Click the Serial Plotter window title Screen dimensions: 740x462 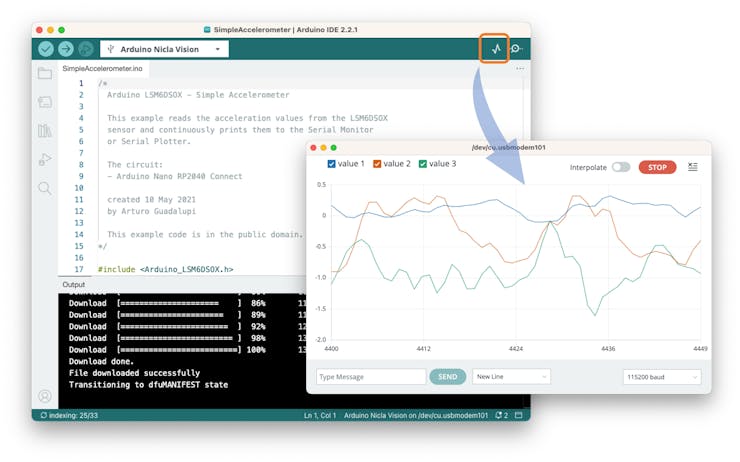(509, 147)
